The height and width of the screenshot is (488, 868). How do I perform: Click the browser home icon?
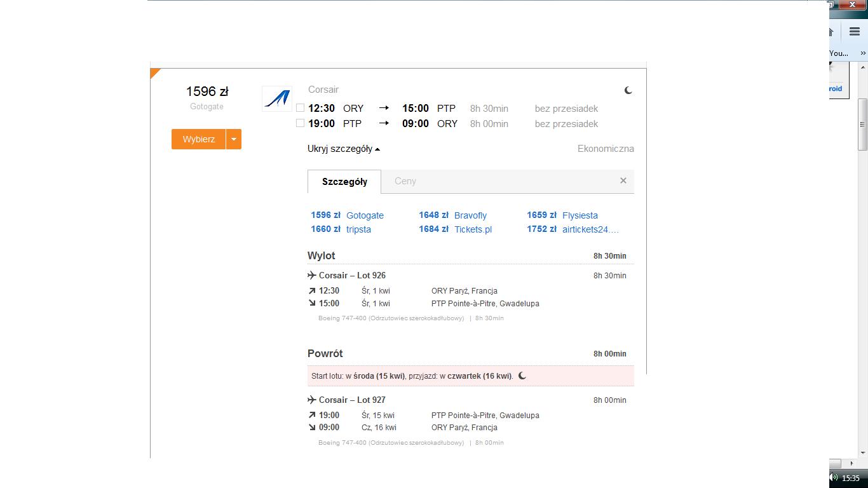(831, 32)
